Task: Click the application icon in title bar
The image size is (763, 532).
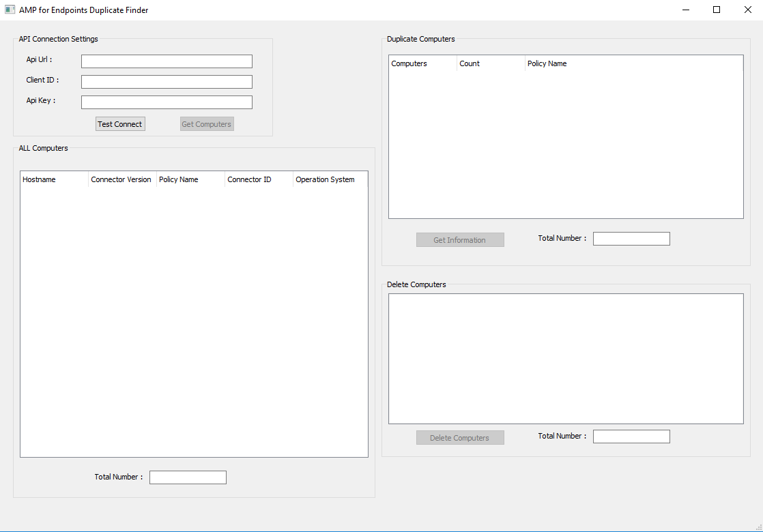Action: 10,10
